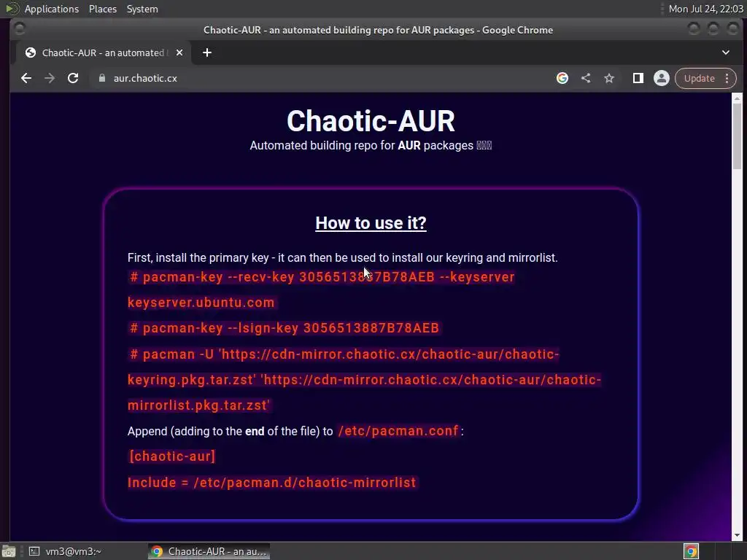Bookmark this page with star icon
Screen dimensions: 747x560
609,78
